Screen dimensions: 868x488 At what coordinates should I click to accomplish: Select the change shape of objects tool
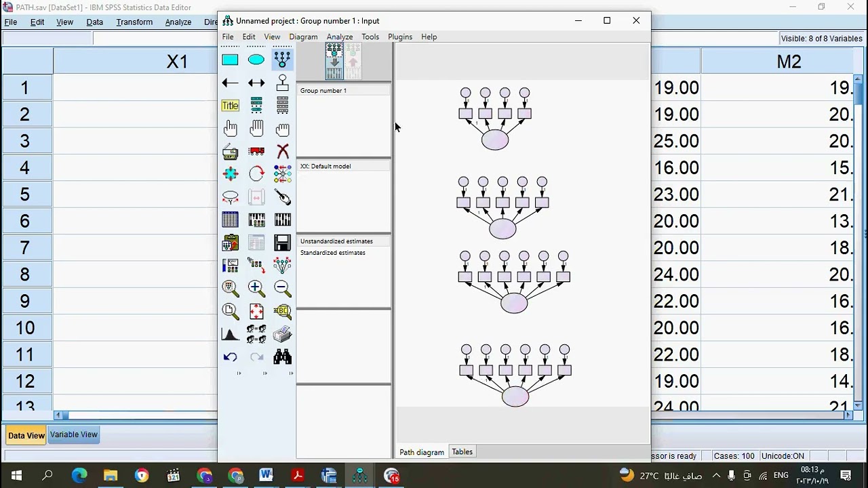pyautogui.click(x=230, y=174)
